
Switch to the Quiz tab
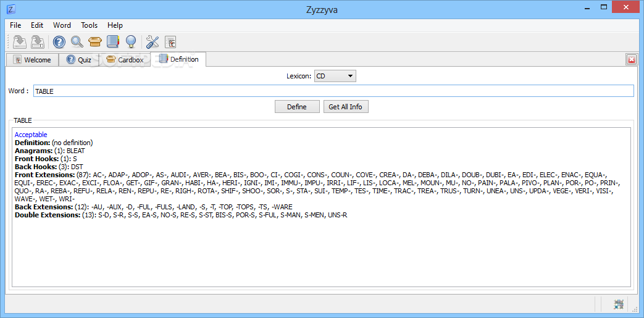pos(79,60)
